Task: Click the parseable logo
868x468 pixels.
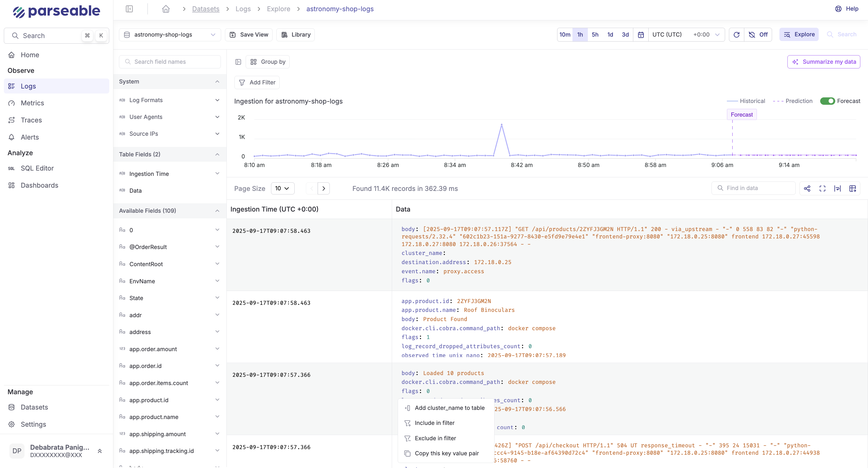Action: pos(56,11)
